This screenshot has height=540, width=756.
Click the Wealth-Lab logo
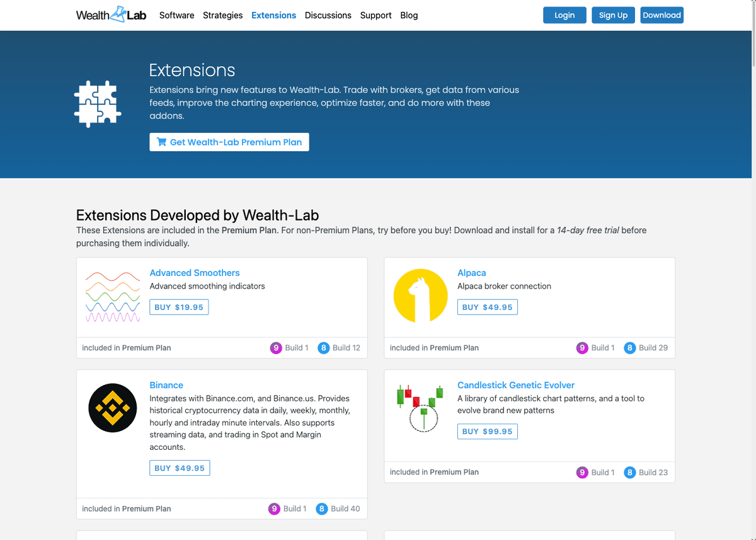tap(111, 14)
